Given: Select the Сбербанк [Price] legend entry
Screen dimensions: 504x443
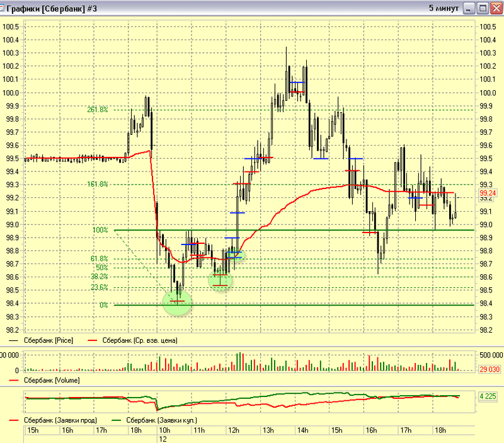Looking at the screenshot, I should coord(48,340).
